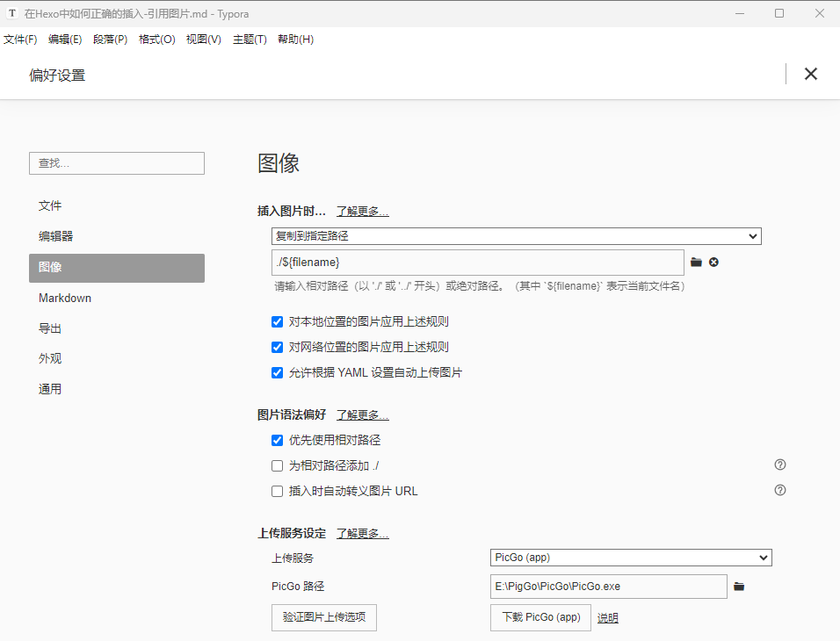Close the preferences panel with the X icon
The height and width of the screenshot is (641, 840).
[x=811, y=74]
